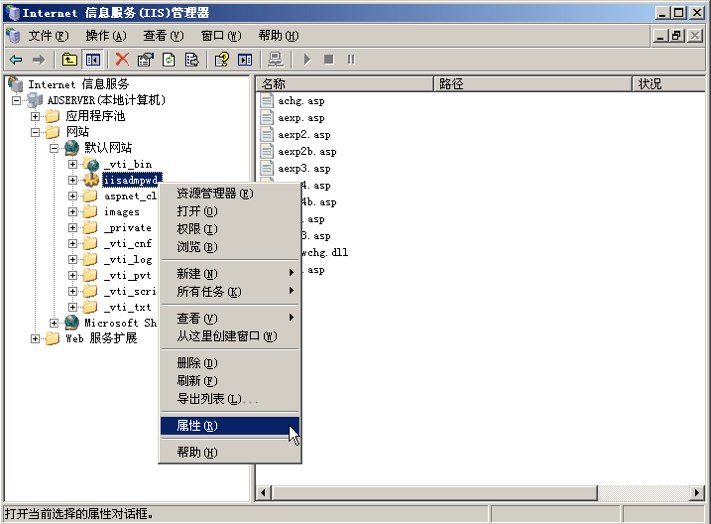Toggle the show/hide console tree icon
The width and height of the screenshot is (711, 524).
click(93, 59)
